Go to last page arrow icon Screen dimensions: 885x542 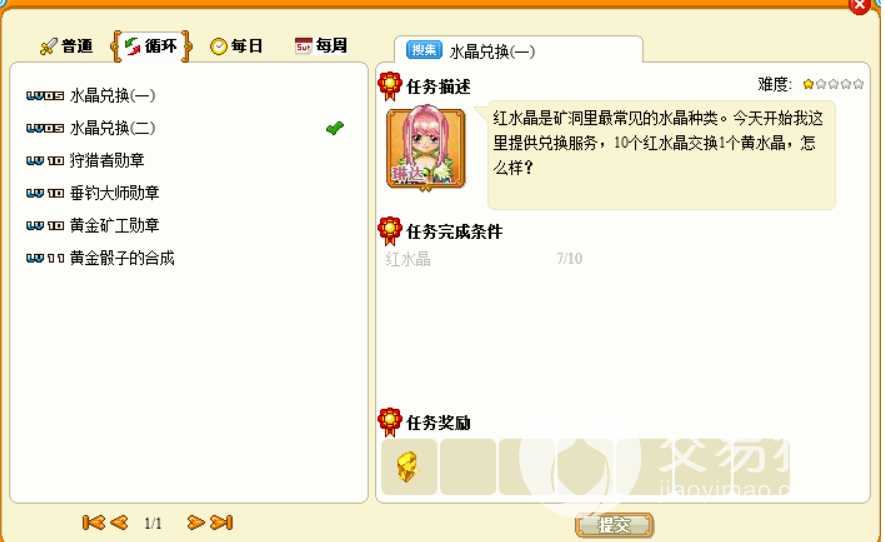coord(221,523)
